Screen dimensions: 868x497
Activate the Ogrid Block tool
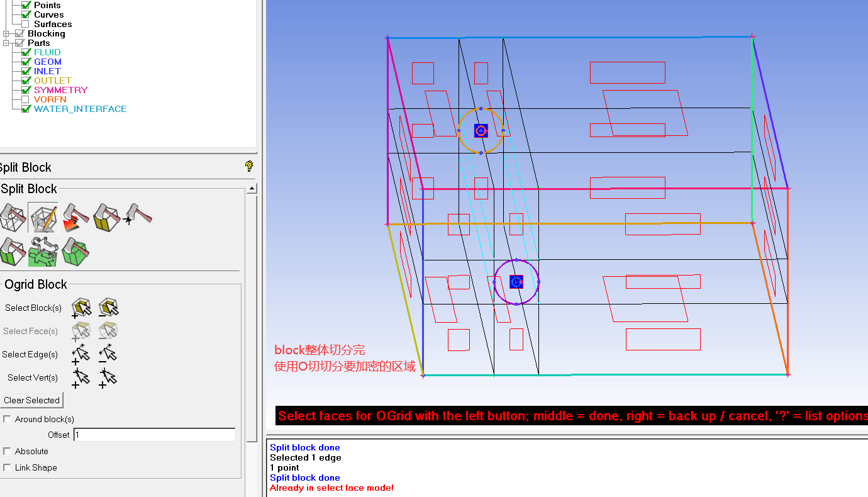[x=43, y=217]
